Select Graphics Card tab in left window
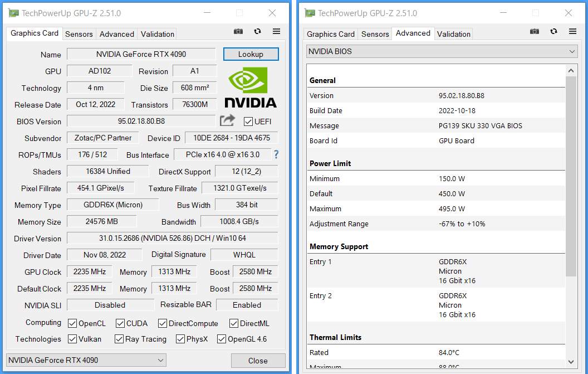The height and width of the screenshot is (374, 588). tap(35, 33)
